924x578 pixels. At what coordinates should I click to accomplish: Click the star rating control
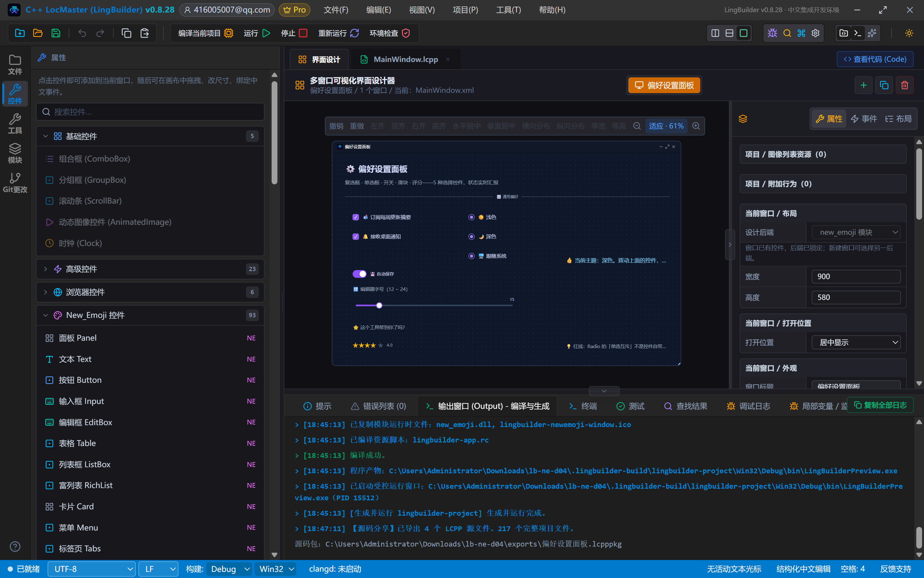(368, 345)
